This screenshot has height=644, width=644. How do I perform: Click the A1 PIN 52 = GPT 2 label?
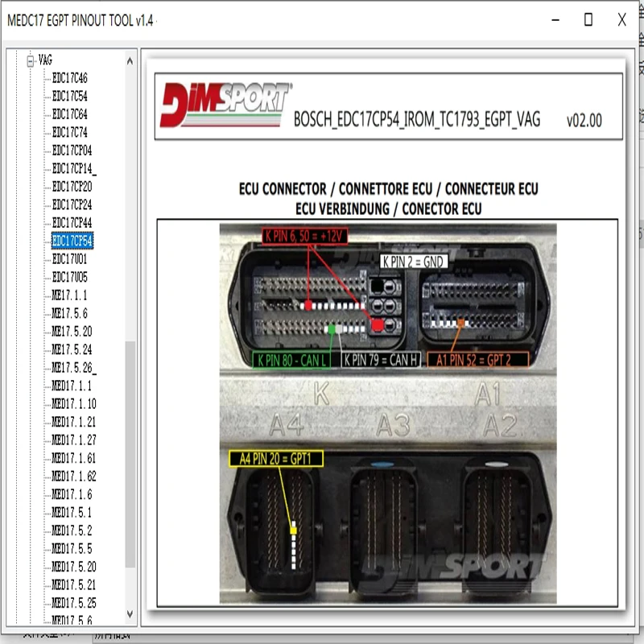(x=478, y=360)
